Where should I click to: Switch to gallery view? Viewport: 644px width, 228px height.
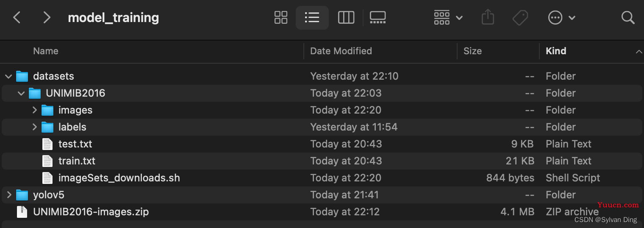(x=378, y=17)
